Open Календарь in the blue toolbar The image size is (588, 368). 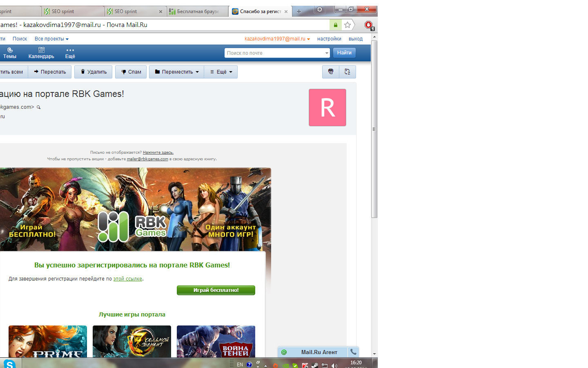click(41, 53)
